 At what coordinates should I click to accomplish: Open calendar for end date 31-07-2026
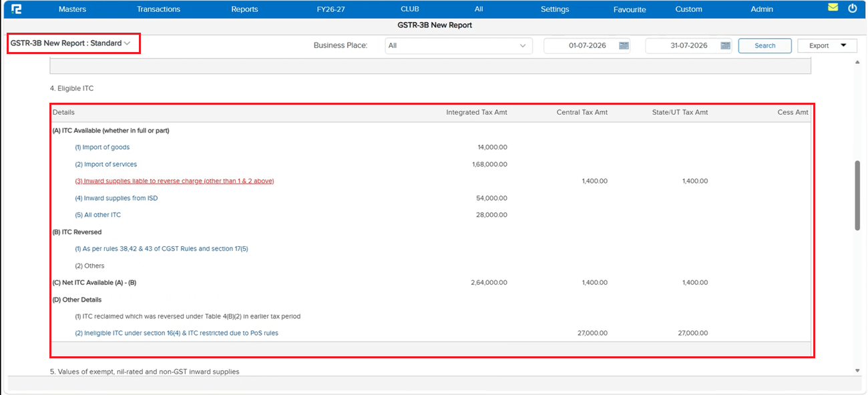(x=725, y=45)
